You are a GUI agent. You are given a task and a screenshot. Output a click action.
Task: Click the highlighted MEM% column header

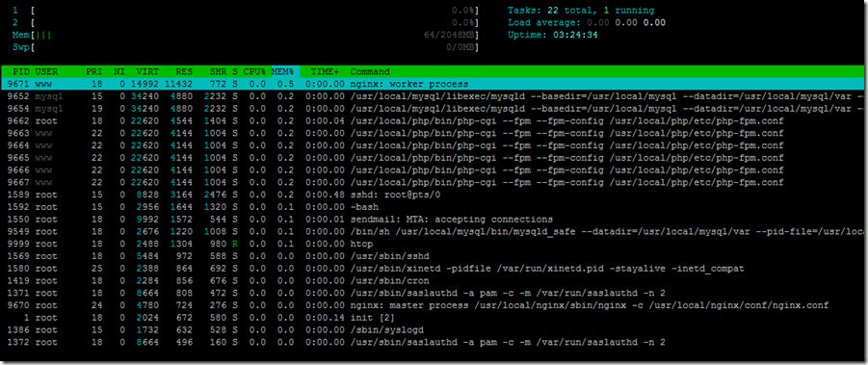pos(285,72)
